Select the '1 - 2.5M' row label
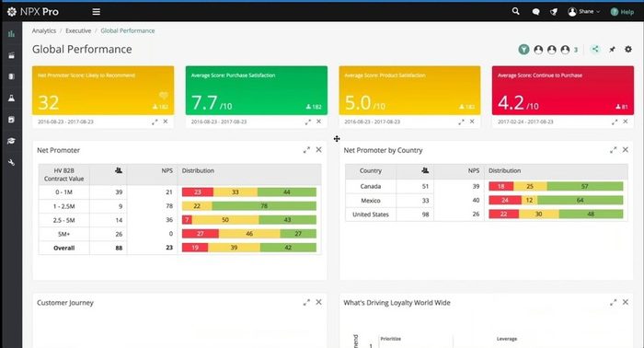 pyautogui.click(x=64, y=206)
